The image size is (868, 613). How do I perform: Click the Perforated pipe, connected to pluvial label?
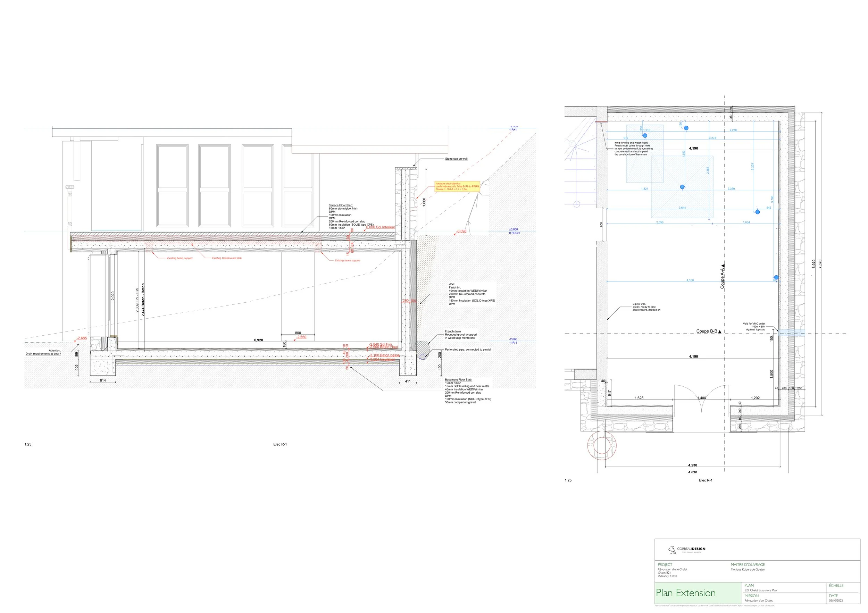tap(468, 350)
